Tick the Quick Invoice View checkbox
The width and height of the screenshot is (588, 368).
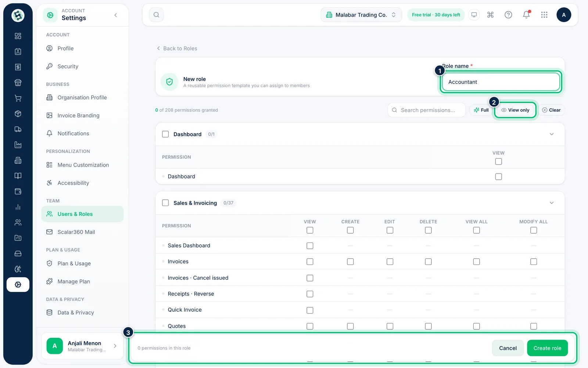click(310, 310)
